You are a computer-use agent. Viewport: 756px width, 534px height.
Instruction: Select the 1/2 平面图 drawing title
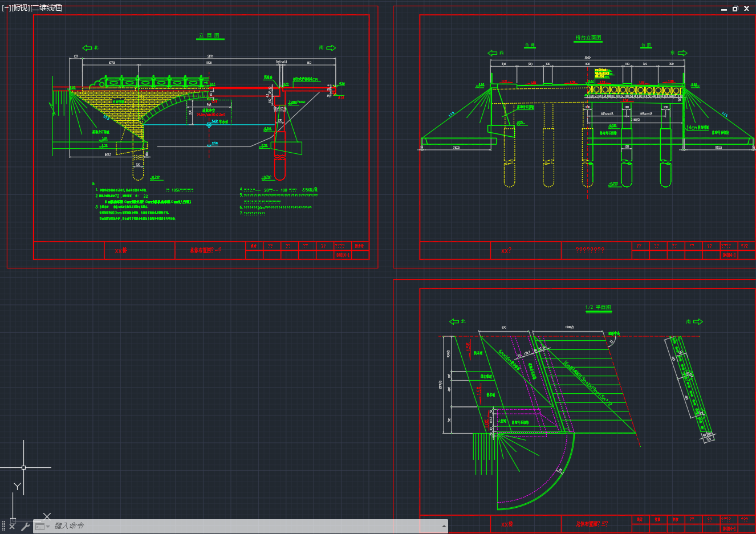coord(598,307)
